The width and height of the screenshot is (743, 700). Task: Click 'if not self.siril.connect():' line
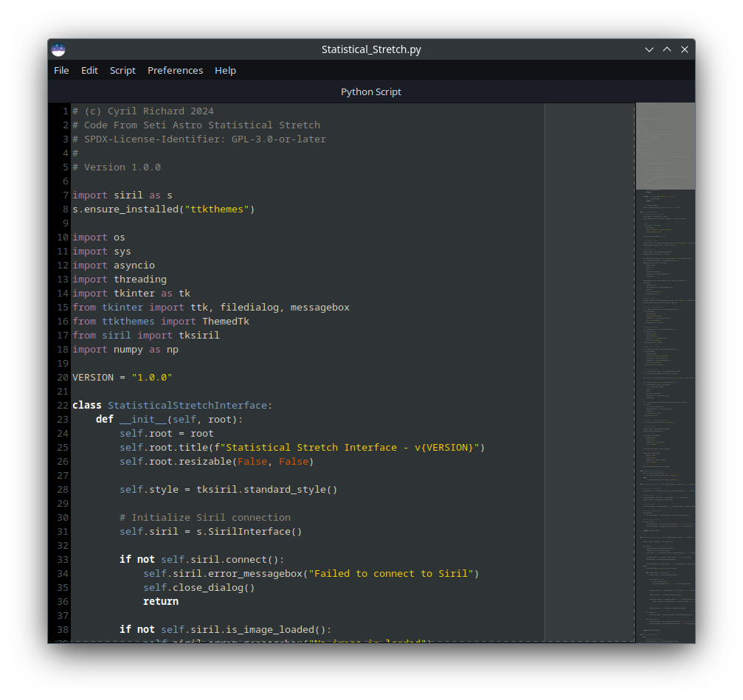pyautogui.click(x=202, y=560)
